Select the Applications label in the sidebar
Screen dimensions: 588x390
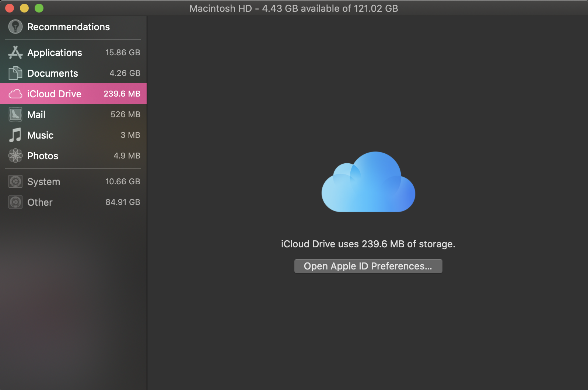pyautogui.click(x=55, y=53)
